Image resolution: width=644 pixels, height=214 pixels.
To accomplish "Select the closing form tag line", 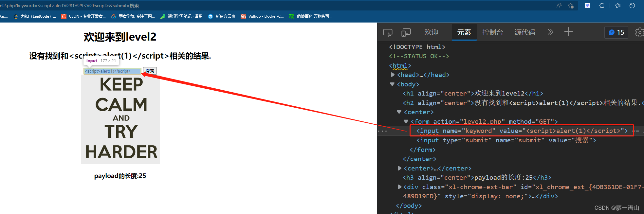I will [x=422, y=150].
